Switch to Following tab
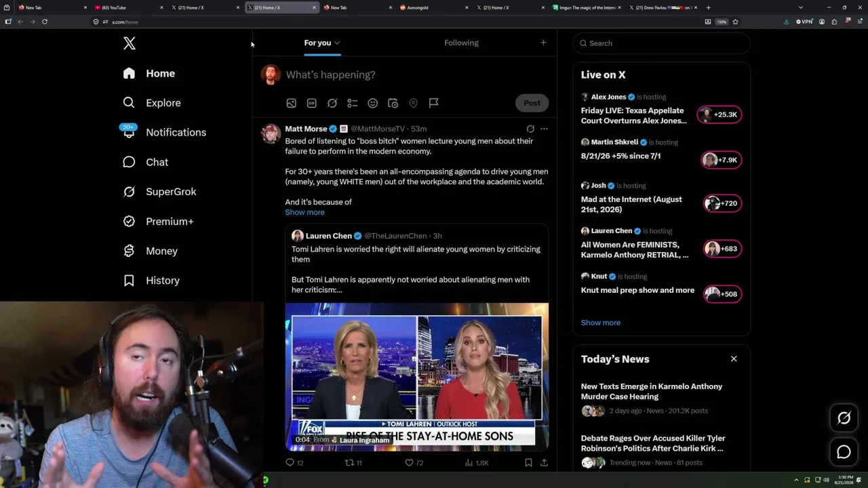 pyautogui.click(x=461, y=43)
